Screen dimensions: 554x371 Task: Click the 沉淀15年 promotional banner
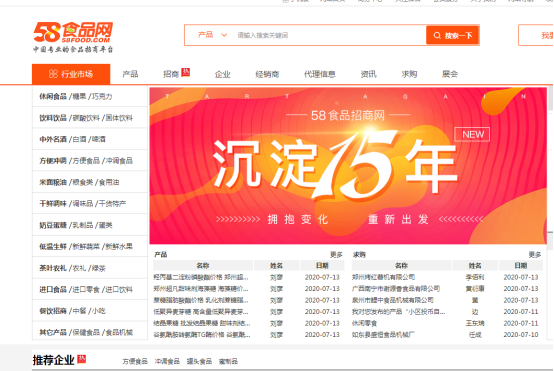348,166
